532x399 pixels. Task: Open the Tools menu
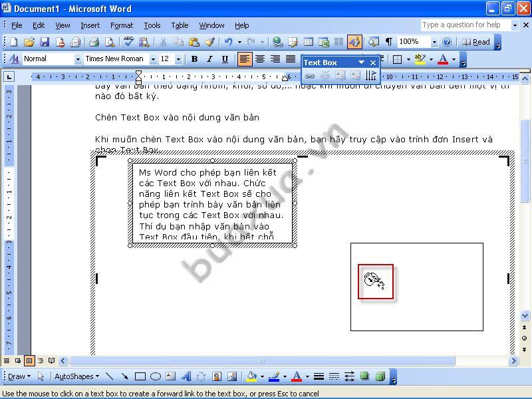pyautogui.click(x=152, y=25)
